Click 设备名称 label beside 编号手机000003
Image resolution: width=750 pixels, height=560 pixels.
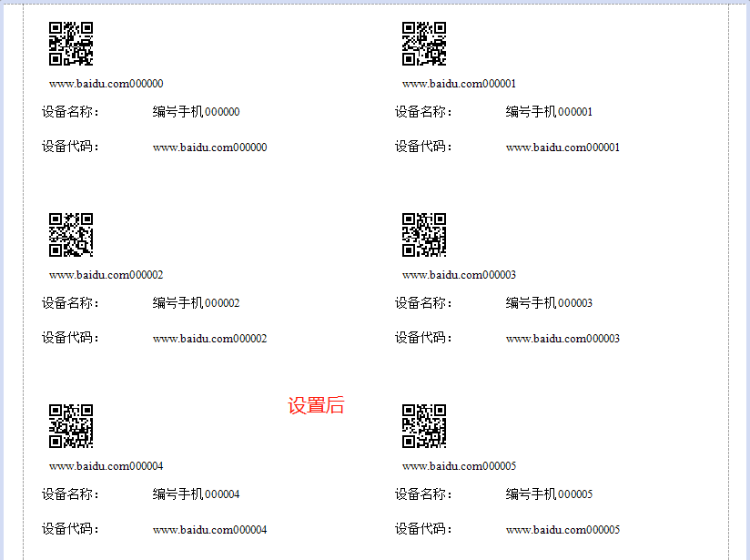click(423, 302)
